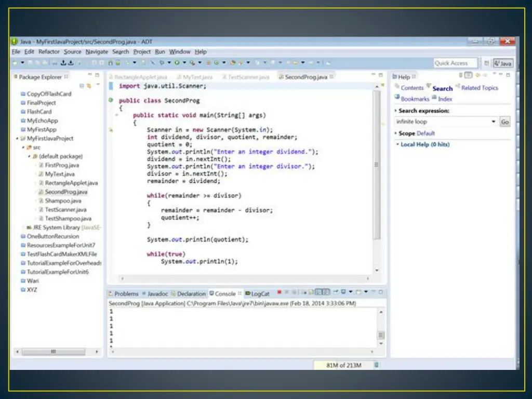Click the Default scope link
Viewport: 532px width, 399px height.
[425, 134]
